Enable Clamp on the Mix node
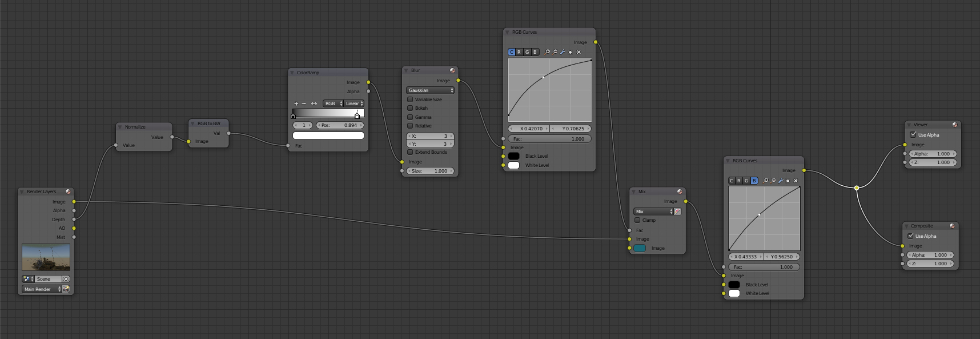The image size is (980, 339). (637, 220)
